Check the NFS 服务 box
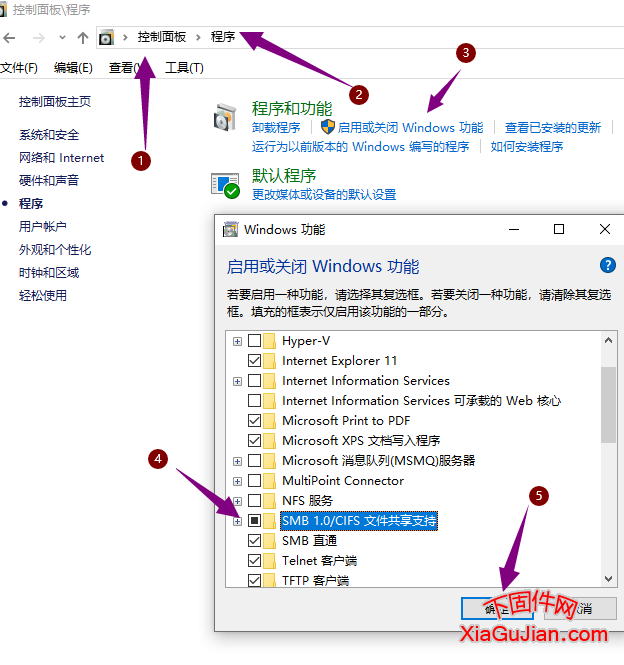 tap(254, 500)
